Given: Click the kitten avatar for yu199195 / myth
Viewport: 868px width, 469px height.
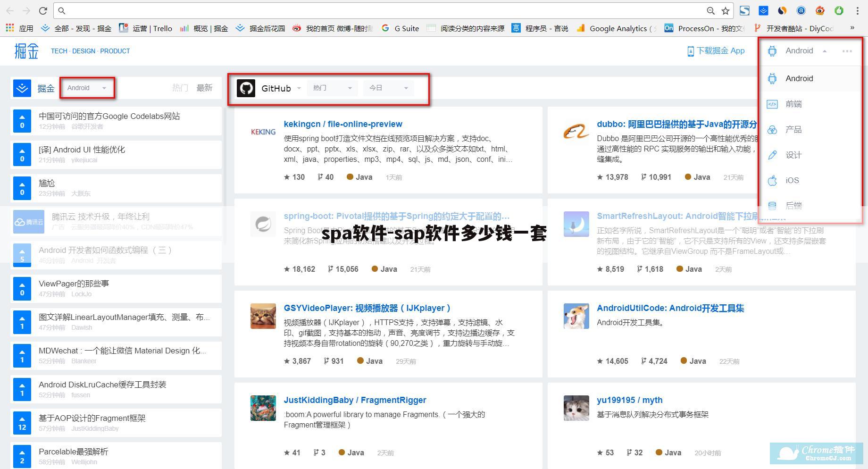Looking at the screenshot, I should pos(576,408).
